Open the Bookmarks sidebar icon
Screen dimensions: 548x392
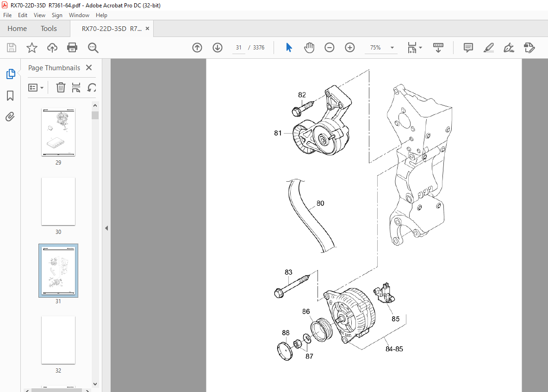pos(10,96)
